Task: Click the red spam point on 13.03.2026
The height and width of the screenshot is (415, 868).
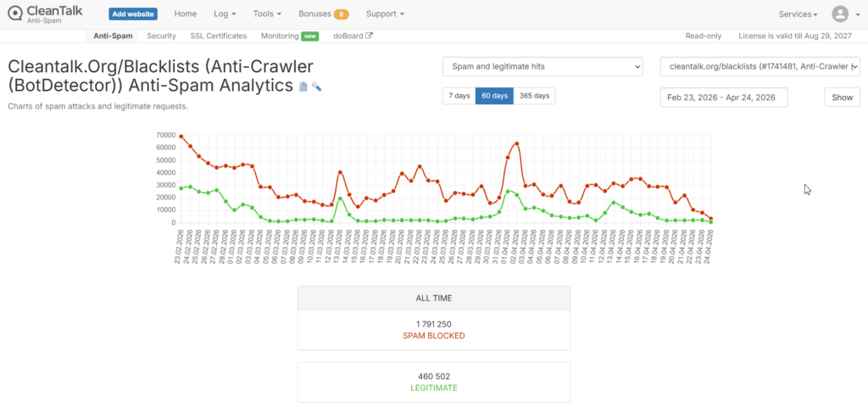Action: point(340,172)
